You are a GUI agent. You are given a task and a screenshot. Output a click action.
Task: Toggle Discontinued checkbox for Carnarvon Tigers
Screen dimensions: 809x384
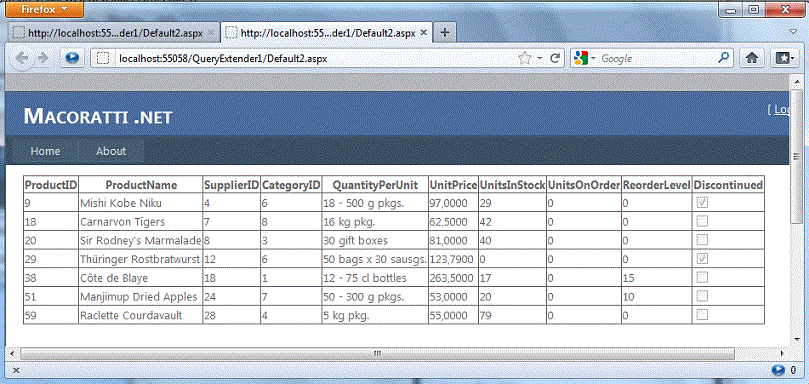click(702, 221)
